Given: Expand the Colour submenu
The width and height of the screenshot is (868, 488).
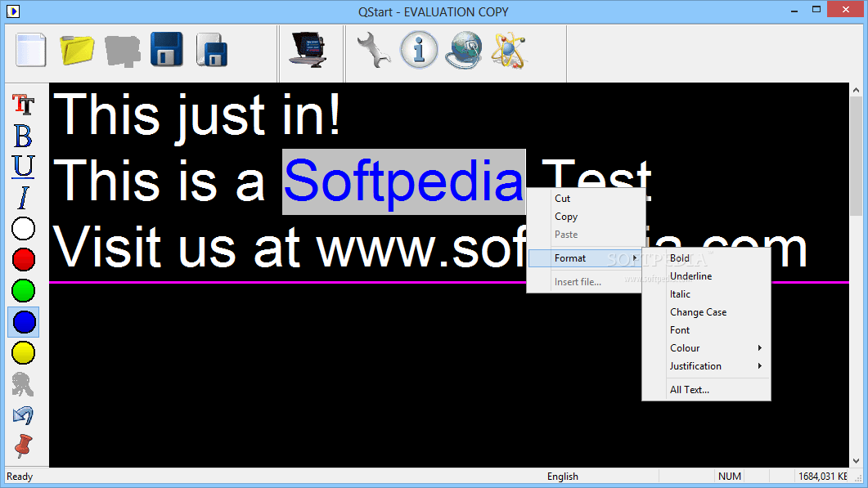Looking at the screenshot, I should (x=706, y=348).
